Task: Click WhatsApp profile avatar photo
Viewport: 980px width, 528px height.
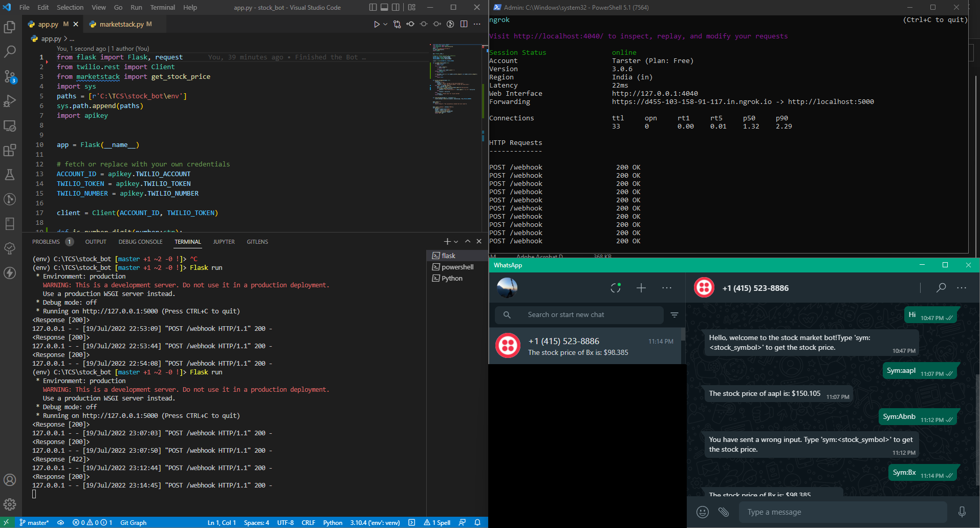Action: [507, 288]
